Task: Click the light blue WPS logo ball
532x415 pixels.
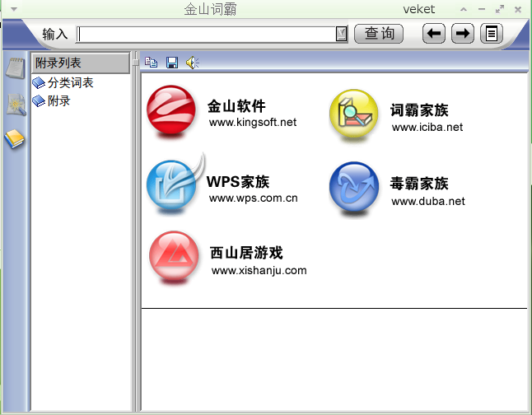Action: tap(171, 185)
